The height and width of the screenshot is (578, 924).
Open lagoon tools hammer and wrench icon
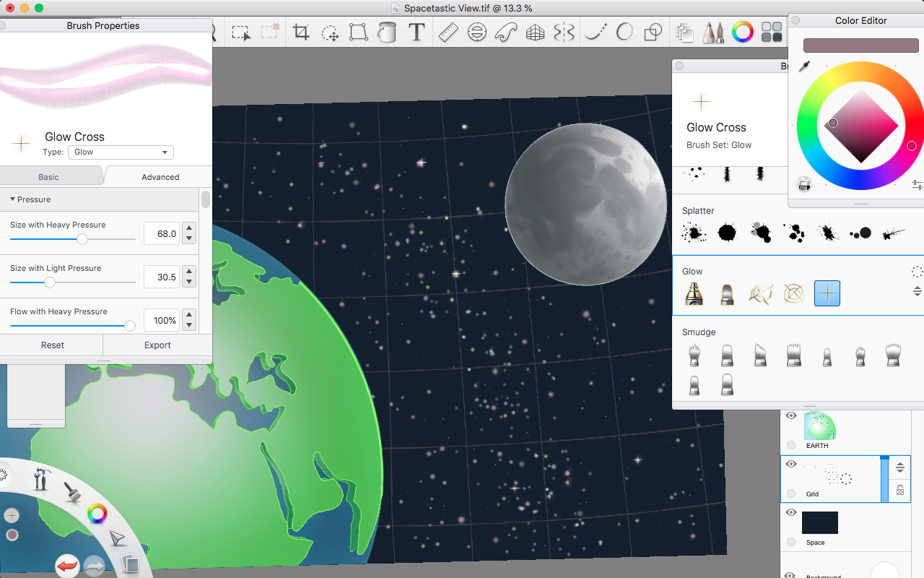click(x=41, y=479)
